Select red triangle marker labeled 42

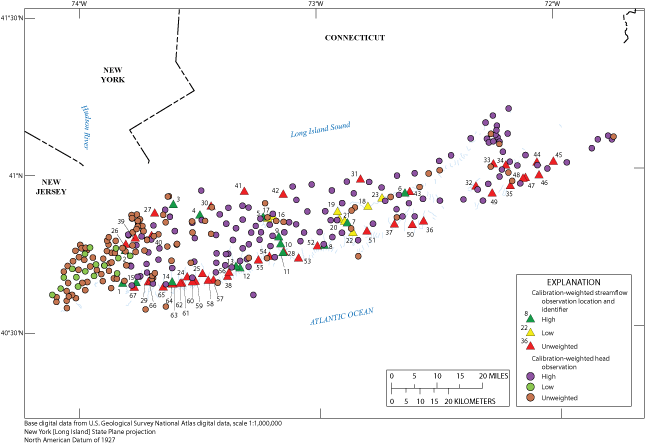[x=285, y=196]
